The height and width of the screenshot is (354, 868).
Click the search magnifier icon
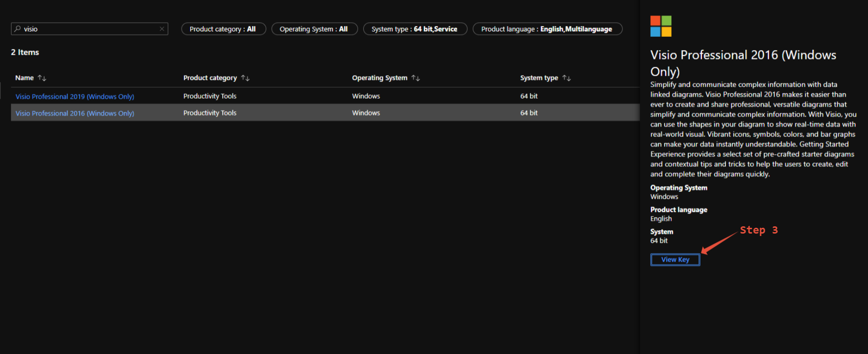pyautogui.click(x=18, y=29)
